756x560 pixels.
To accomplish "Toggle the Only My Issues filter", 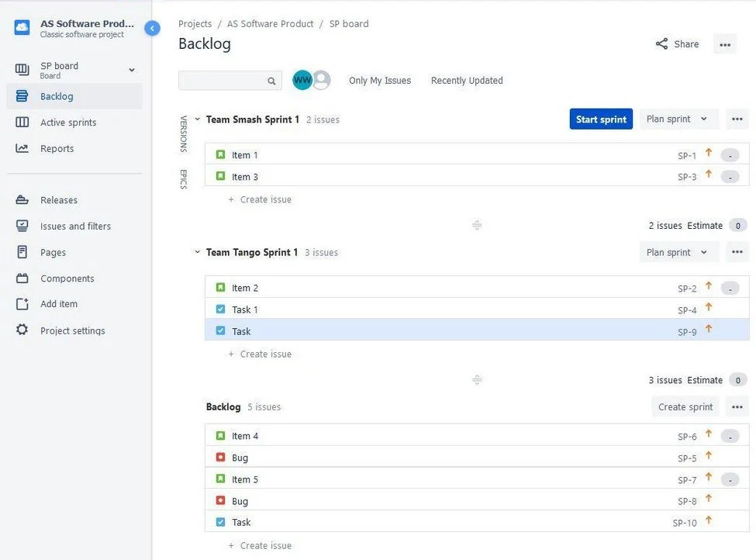I will (380, 81).
